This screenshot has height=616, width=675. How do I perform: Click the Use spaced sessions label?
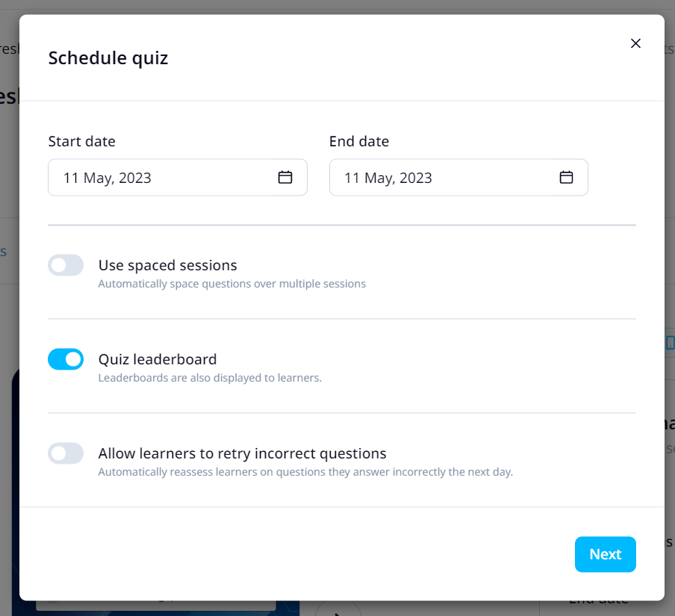167,265
